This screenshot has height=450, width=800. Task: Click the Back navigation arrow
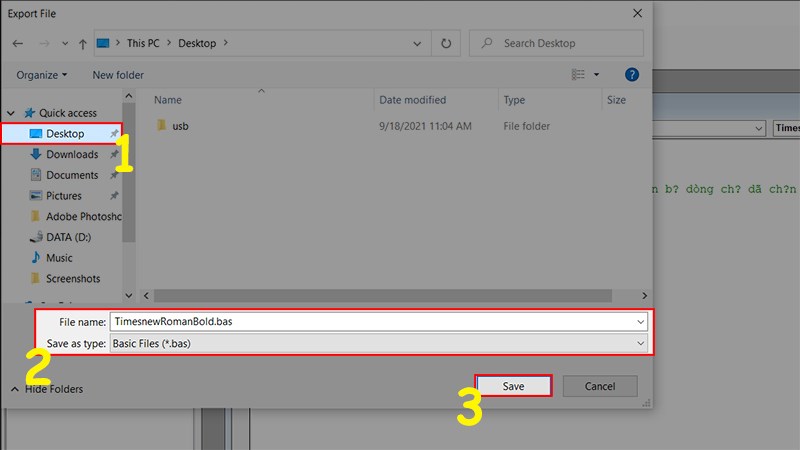click(x=18, y=44)
